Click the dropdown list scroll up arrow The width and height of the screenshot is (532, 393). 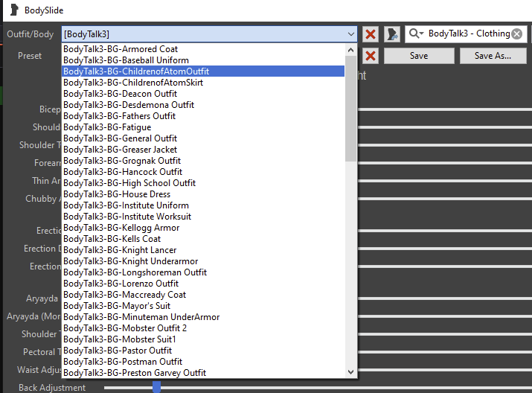click(350, 50)
